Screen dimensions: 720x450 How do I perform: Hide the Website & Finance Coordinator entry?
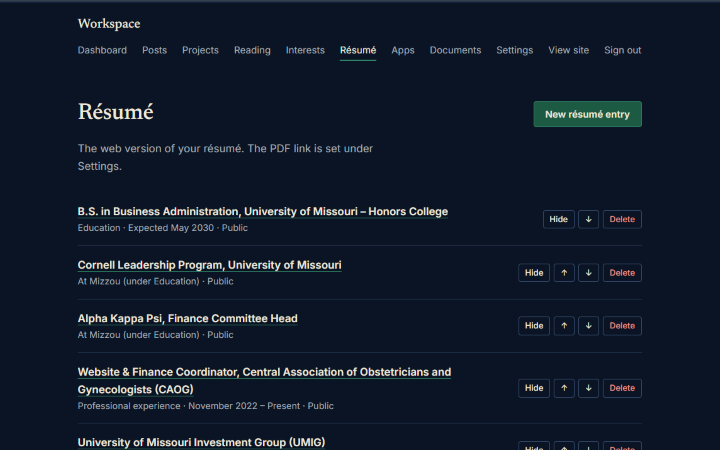534,388
